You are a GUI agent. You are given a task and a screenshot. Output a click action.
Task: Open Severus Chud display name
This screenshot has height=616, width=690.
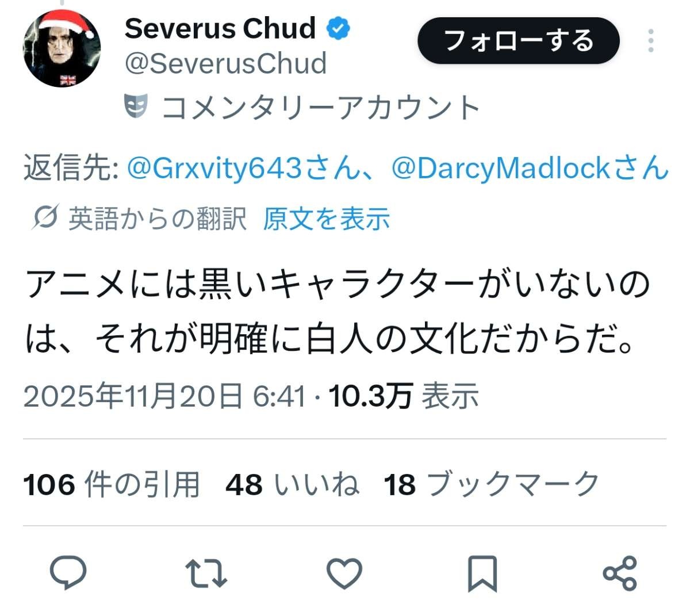click(x=220, y=28)
